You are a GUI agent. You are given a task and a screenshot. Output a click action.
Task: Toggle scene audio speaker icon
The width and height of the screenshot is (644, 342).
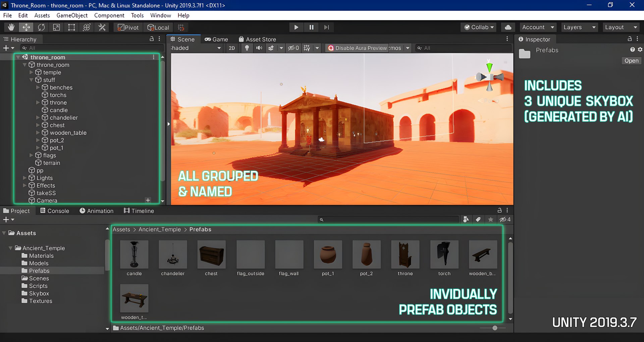259,48
